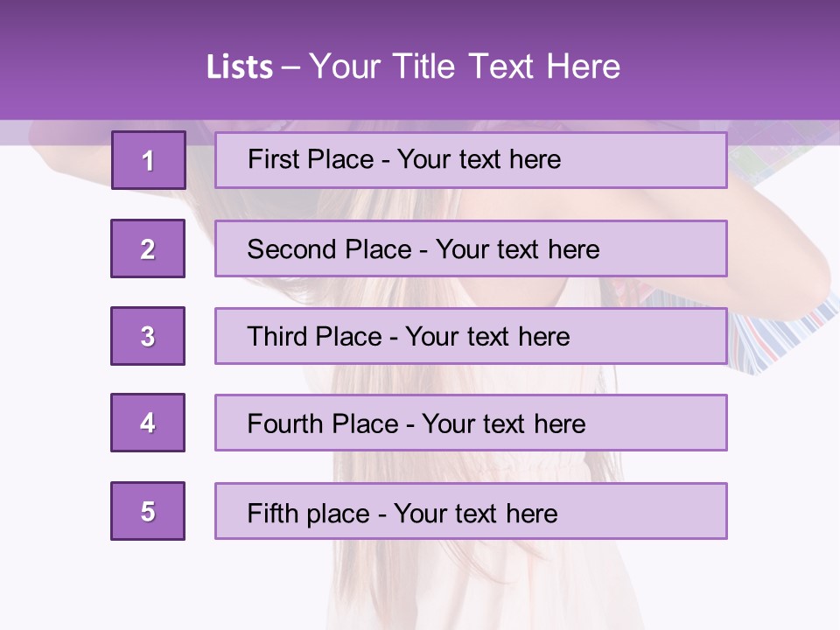Click the Fourth Place text bar
Image resolution: width=840 pixels, height=630 pixels.
coord(471,423)
